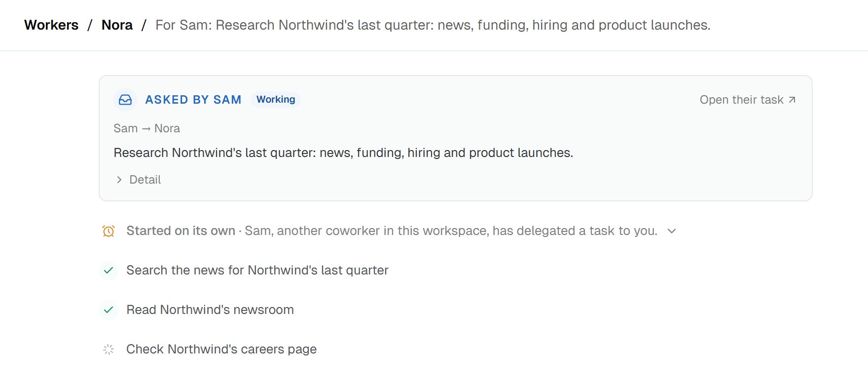Click the alarm clock icon next to Started on its own

(x=108, y=231)
